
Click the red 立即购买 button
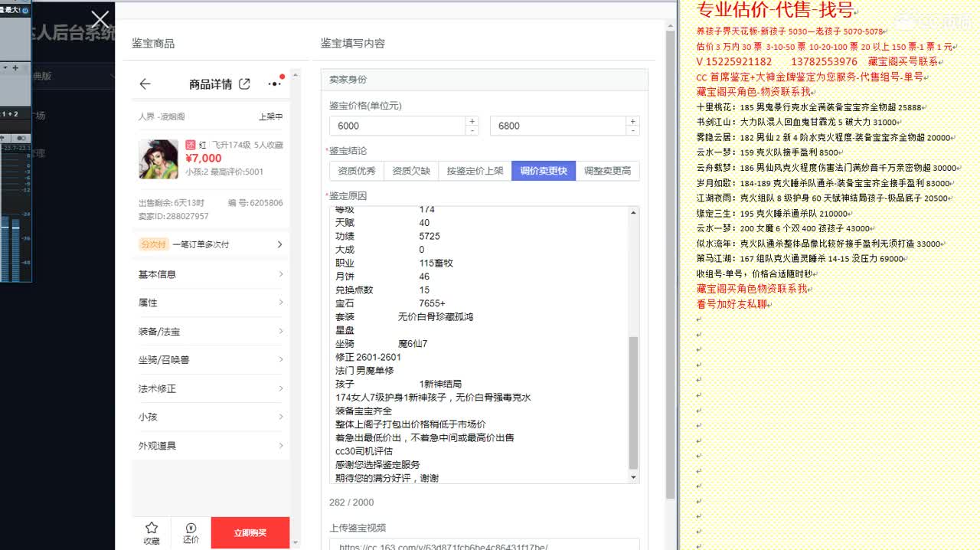pos(250,533)
